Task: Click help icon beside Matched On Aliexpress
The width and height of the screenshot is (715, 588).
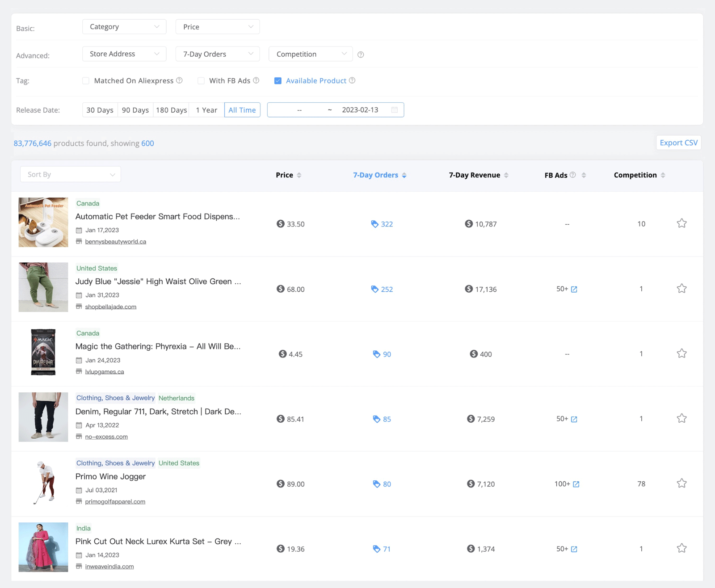Action: pos(179,80)
